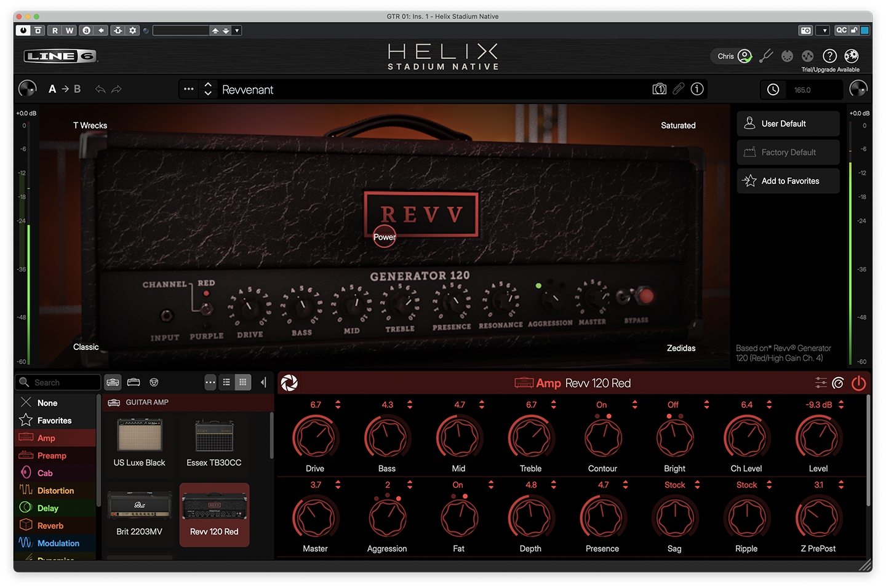
Task: Click the model Search field
Action: point(58,383)
